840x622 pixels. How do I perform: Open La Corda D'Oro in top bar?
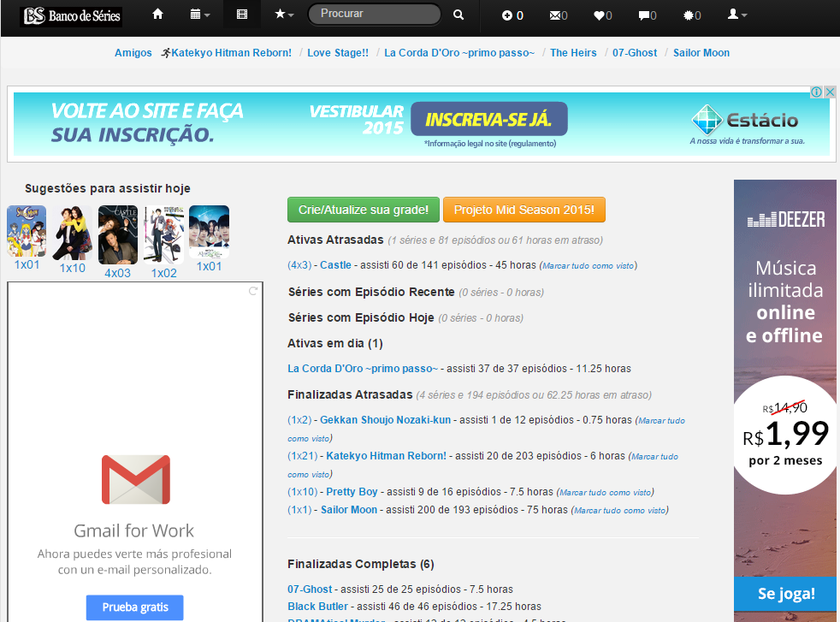point(459,52)
